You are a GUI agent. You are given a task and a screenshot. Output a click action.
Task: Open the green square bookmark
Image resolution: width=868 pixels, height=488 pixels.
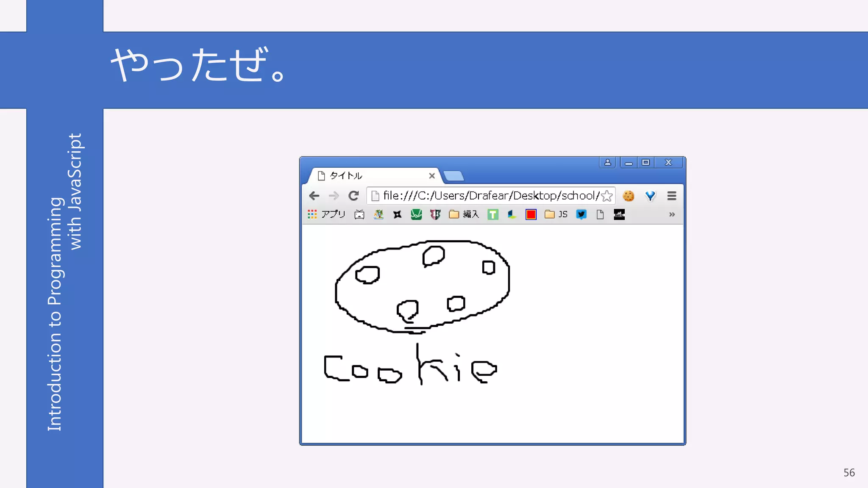[x=416, y=214]
